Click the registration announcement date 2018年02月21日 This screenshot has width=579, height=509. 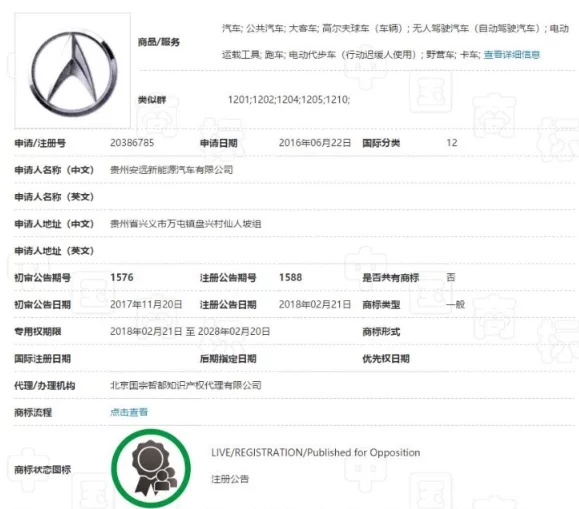click(315, 304)
